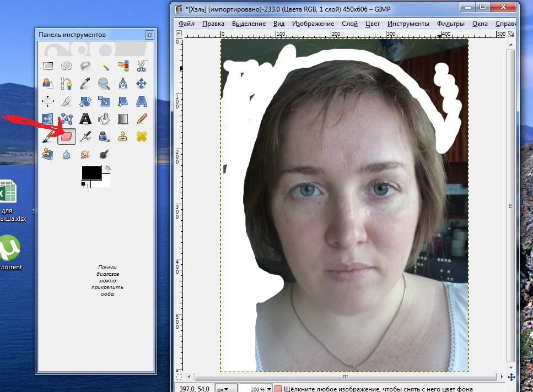This screenshot has height=392, width=533.
Task: Choose the Text tool
Action: pos(85,119)
